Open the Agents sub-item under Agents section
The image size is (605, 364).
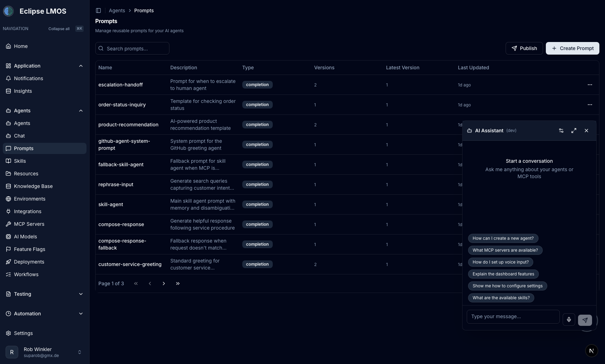[x=44, y=123]
